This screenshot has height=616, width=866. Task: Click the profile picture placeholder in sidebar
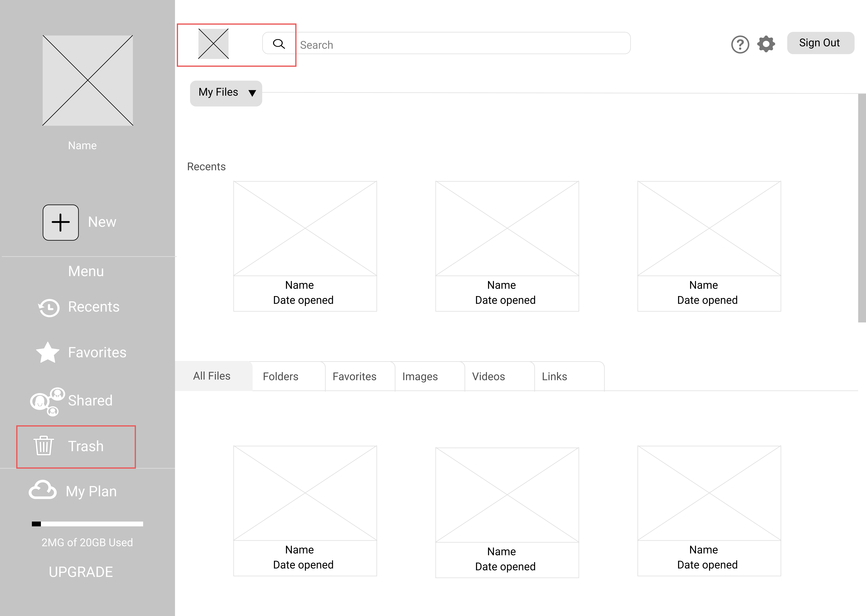coord(88,80)
